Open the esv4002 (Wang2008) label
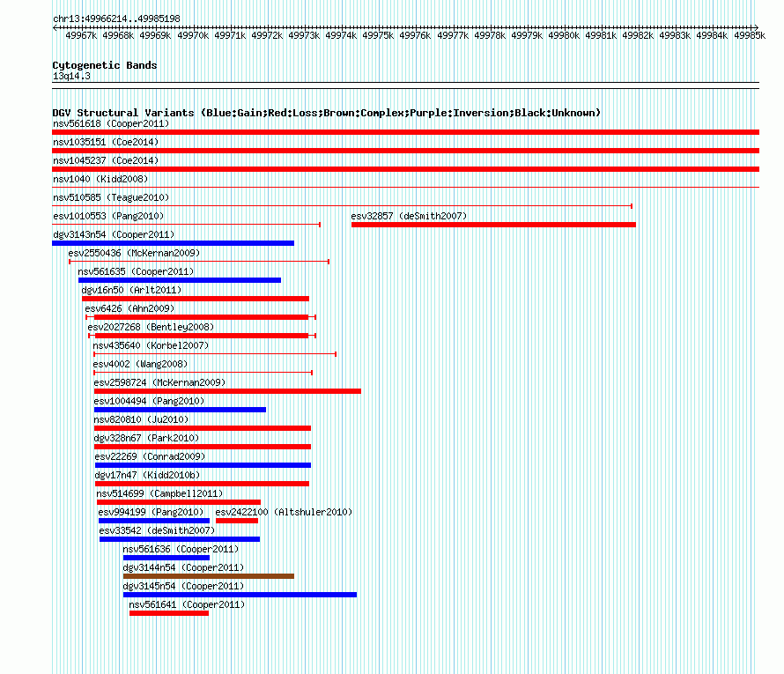 tap(140, 364)
